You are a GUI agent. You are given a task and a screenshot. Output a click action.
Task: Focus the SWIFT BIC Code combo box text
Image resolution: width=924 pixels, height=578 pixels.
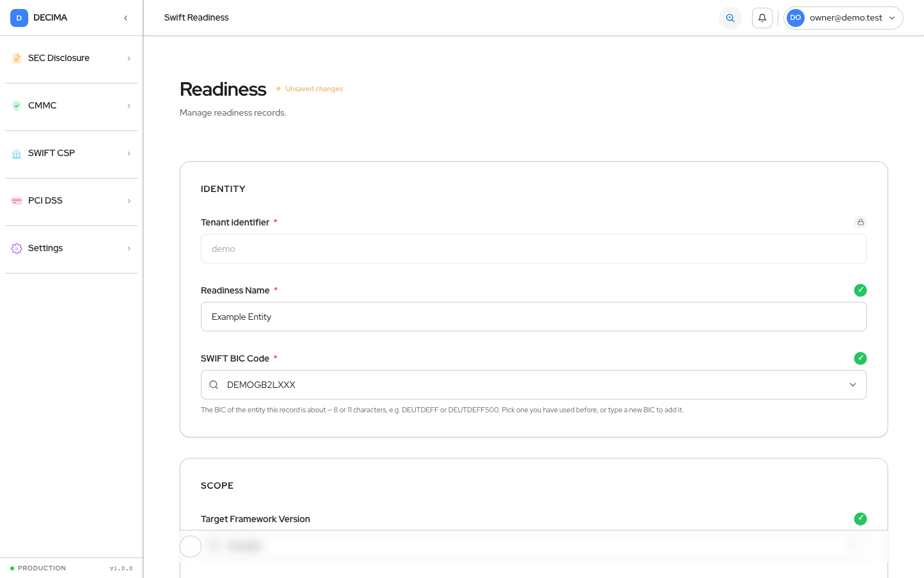coord(534,385)
